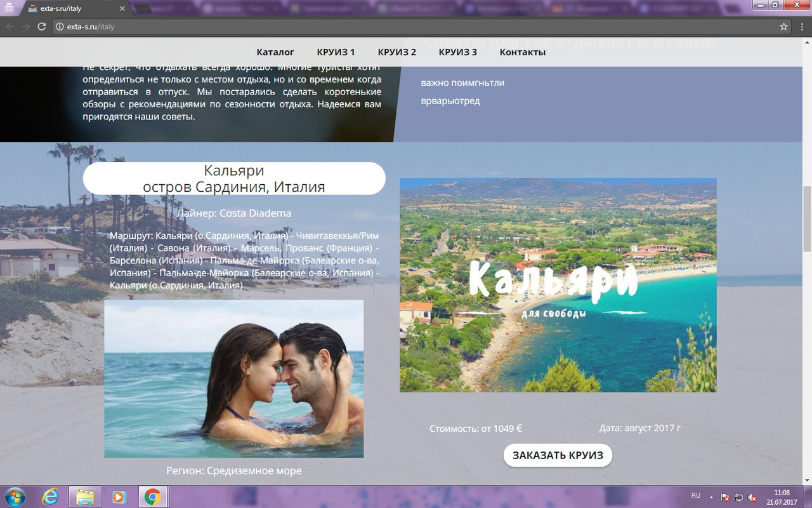
Task: Go to КРУИЗ 3 in navigation
Action: point(458,52)
